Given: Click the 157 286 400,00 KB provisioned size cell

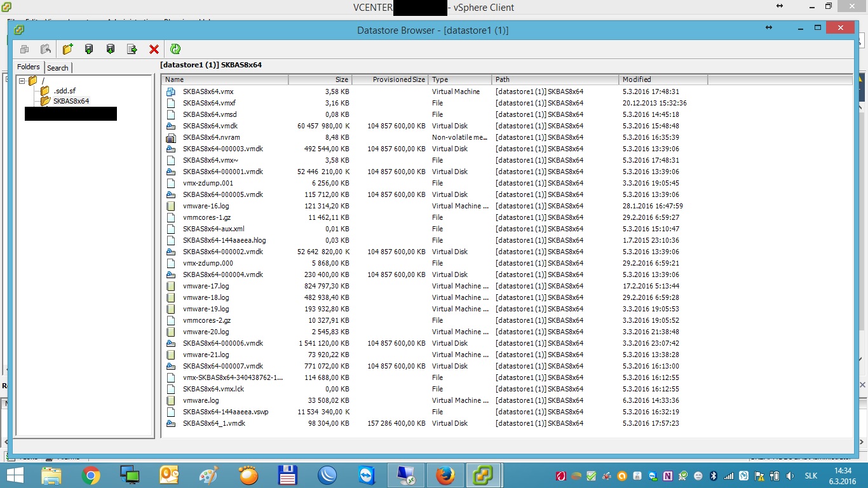Looking at the screenshot, I should [397, 423].
